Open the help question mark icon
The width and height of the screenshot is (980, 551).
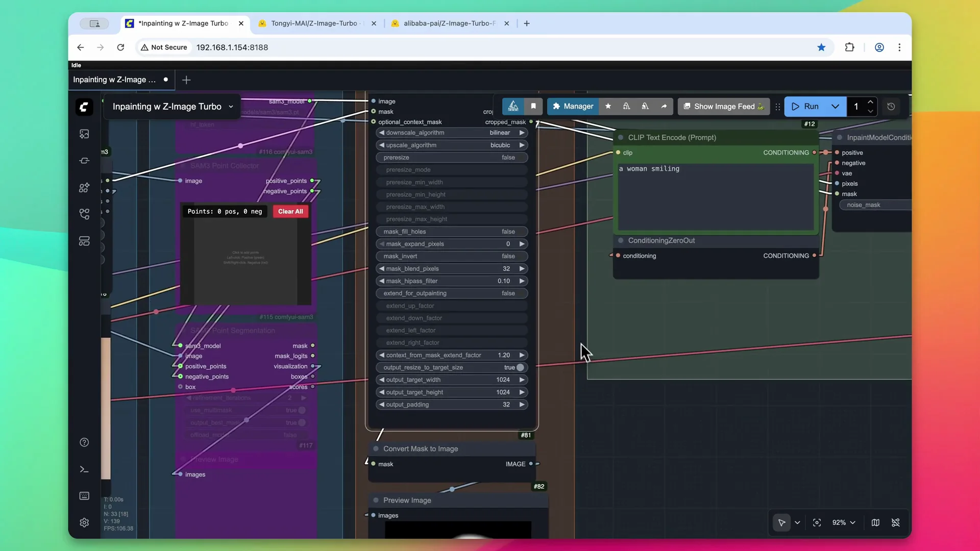(x=84, y=442)
